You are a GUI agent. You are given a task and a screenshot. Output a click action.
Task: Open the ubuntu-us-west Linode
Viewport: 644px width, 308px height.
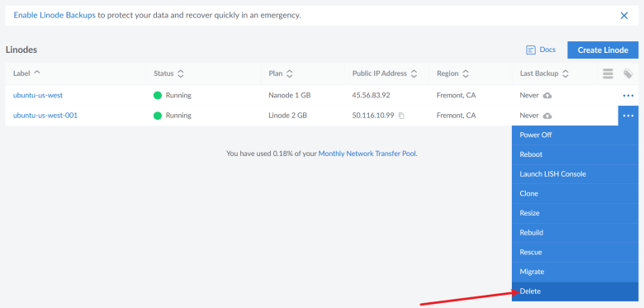point(38,95)
